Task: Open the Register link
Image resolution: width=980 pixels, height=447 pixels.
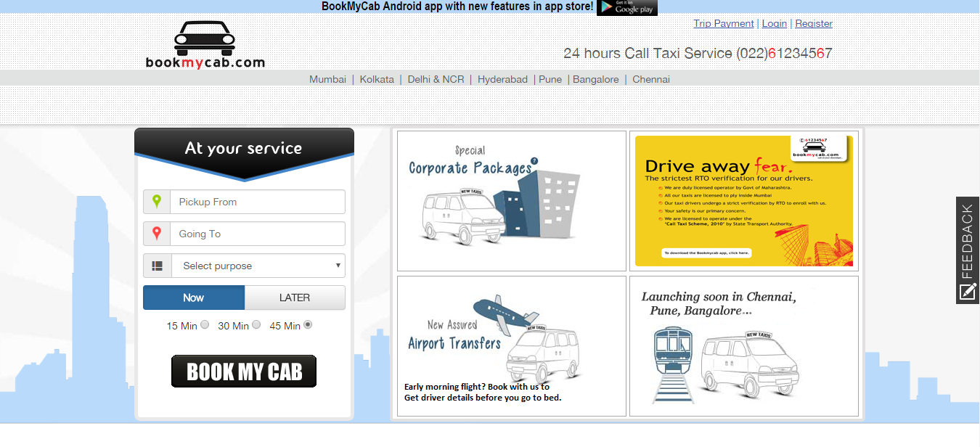Action: coord(814,23)
